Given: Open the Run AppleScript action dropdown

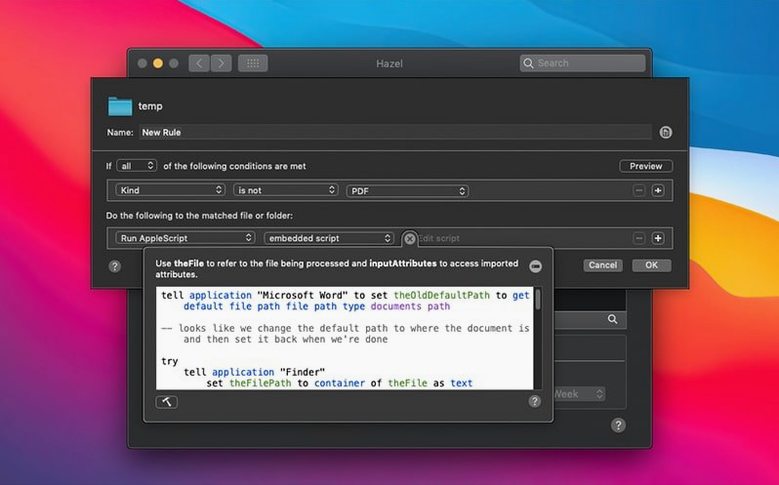Looking at the screenshot, I should coord(185,238).
